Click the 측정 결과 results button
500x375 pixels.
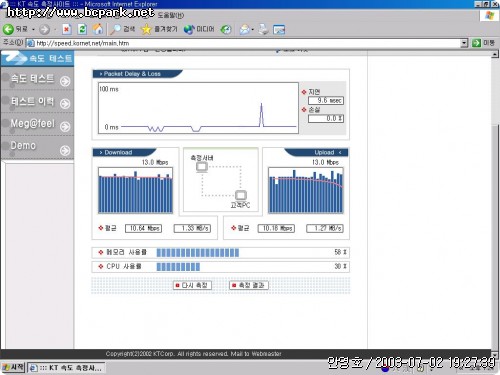249,285
